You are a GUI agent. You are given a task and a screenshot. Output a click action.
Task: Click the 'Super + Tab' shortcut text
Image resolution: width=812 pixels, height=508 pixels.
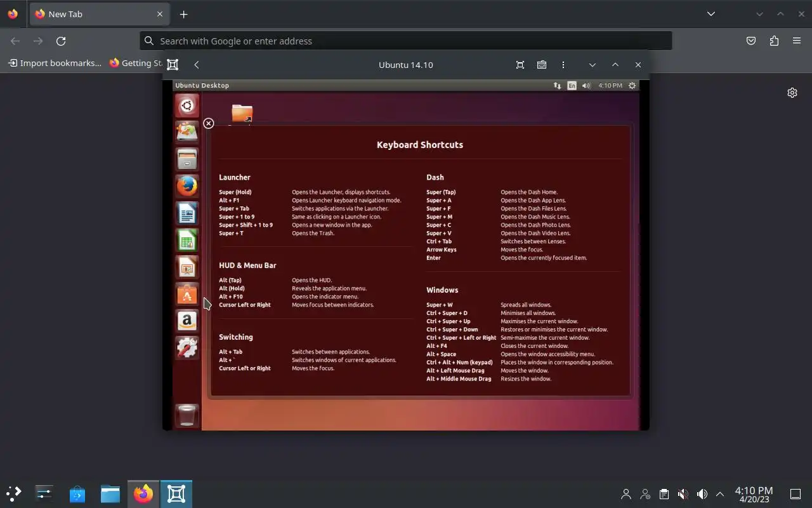pos(234,208)
